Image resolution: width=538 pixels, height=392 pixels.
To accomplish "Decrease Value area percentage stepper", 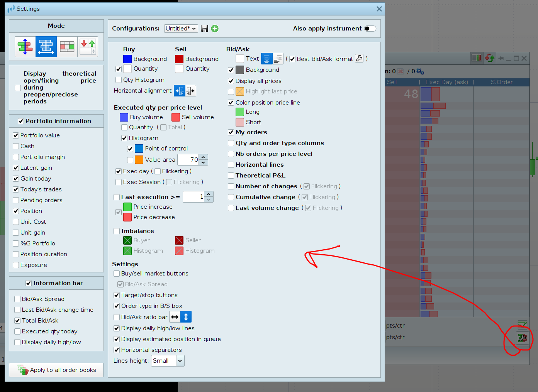I will click(x=204, y=162).
